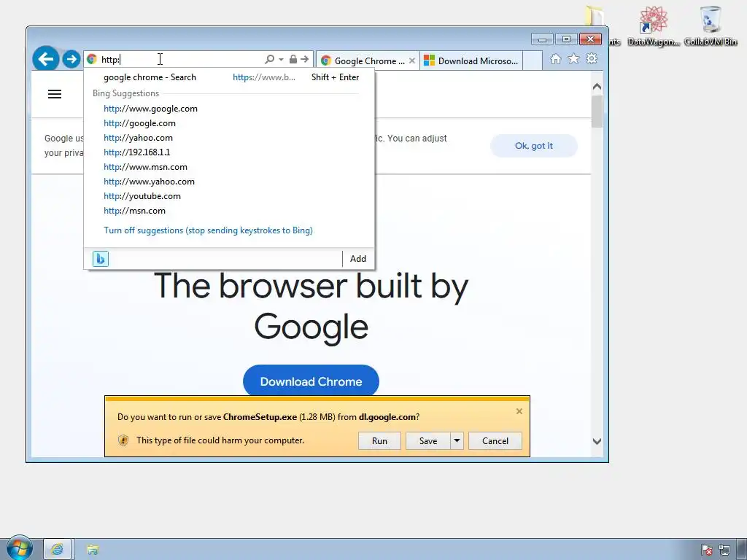Viewport: 747px width, 560px height.
Task: Click Ok, got it cookie button
Action: (533, 146)
